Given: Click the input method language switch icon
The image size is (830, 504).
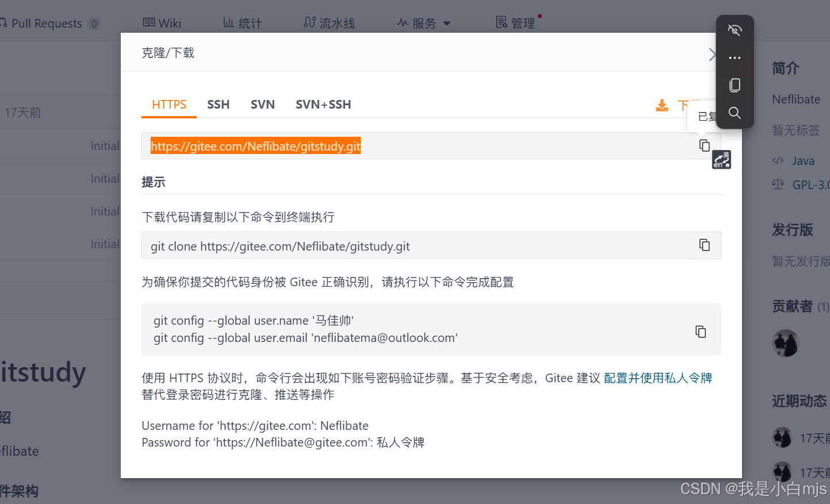Looking at the screenshot, I should (721, 159).
